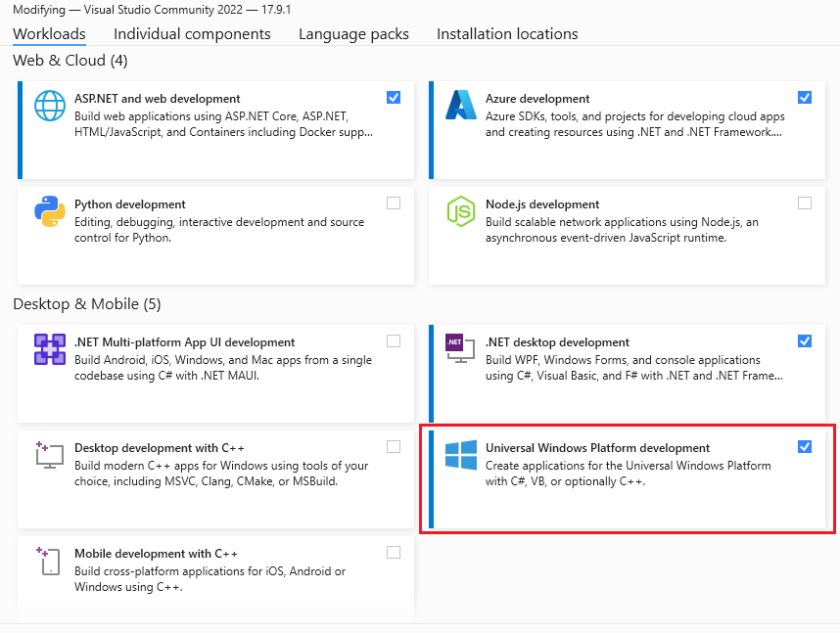Check the .NET Multi-platform App UI checkbox

click(394, 341)
